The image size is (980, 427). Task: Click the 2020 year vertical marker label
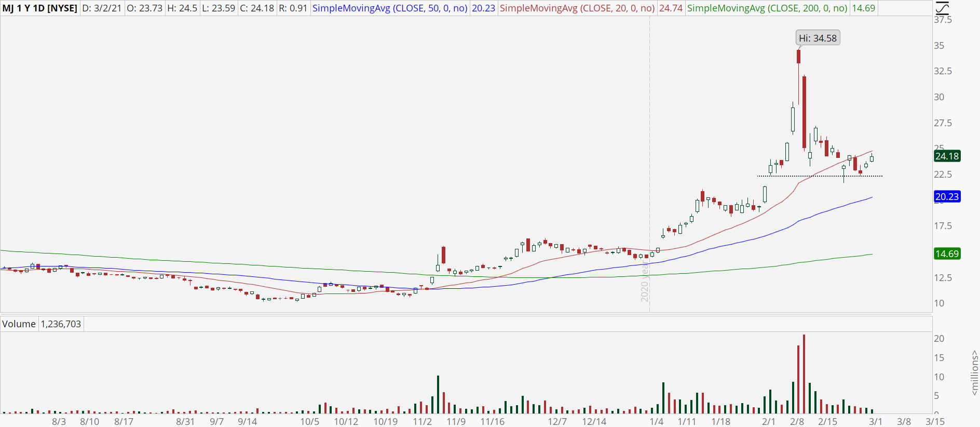coord(644,282)
